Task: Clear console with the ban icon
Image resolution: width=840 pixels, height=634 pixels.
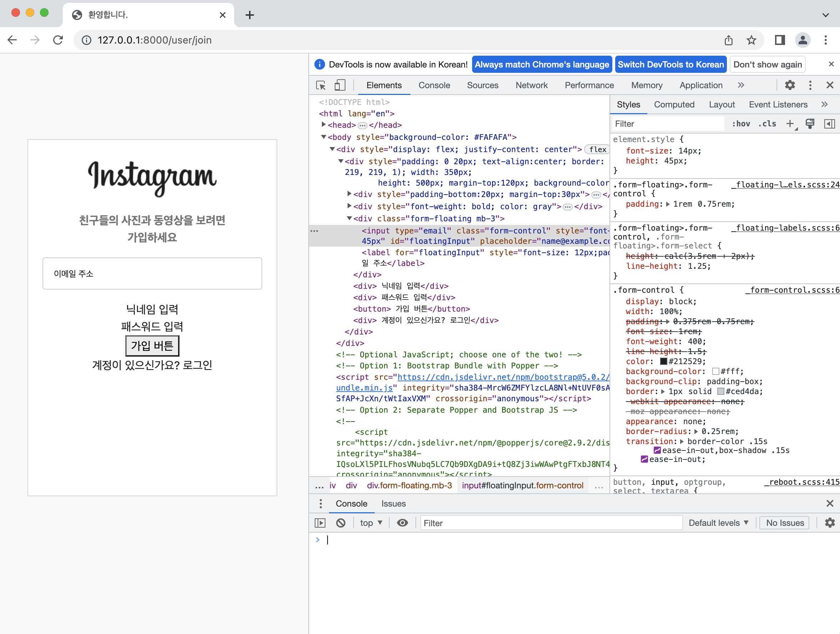Action: point(341,523)
